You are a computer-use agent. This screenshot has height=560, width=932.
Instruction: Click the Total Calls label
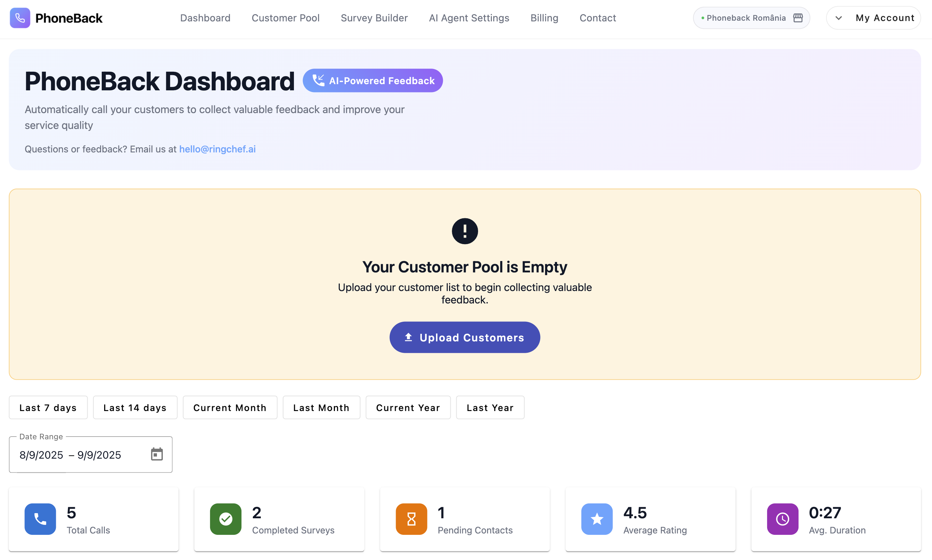click(x=88, y=530)
